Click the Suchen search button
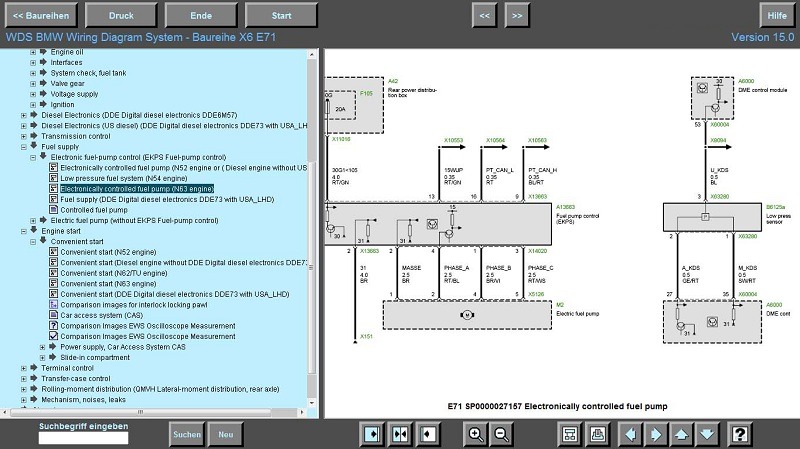Viewport: 800px width, 449px height. click(x=186, y=434)
